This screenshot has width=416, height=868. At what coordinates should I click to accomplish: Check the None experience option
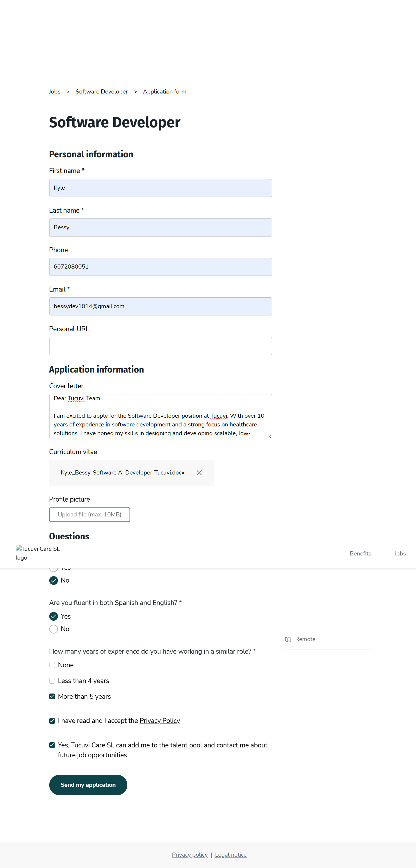coord(52,665)
